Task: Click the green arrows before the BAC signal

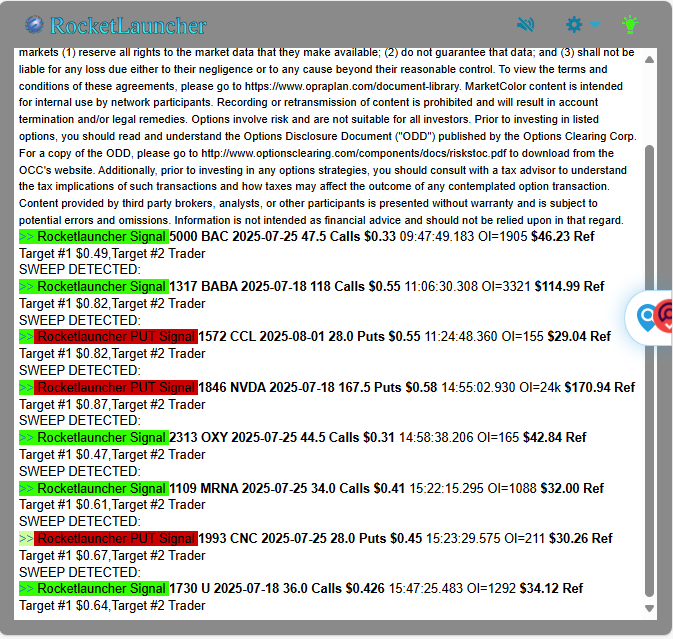Action: click(27, 237)
